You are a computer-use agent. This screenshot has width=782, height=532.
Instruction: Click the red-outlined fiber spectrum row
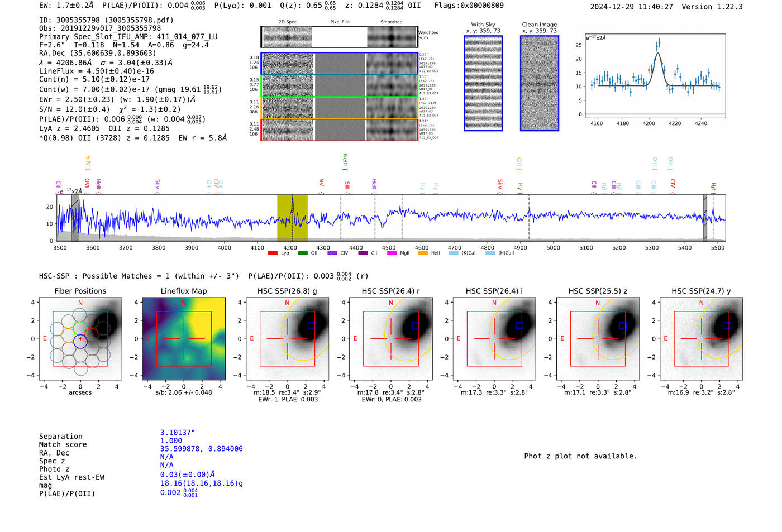pyautogui.click(x=340, y=130)
